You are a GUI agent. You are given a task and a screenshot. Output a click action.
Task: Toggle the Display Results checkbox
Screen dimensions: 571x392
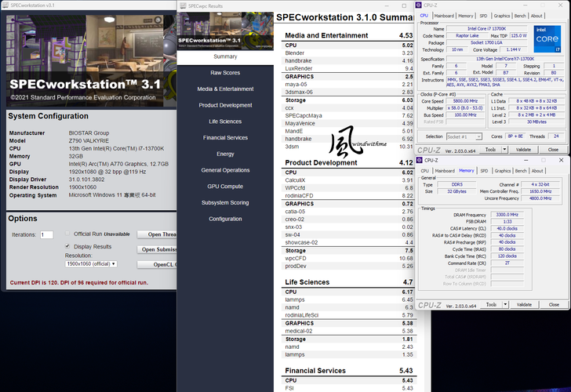coord(67,245)
